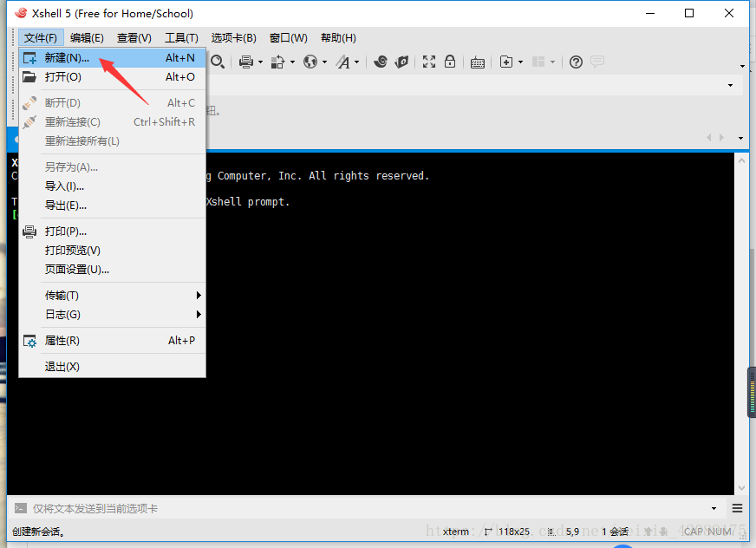Choose 打开(O) in File menu

coord(113,76)
